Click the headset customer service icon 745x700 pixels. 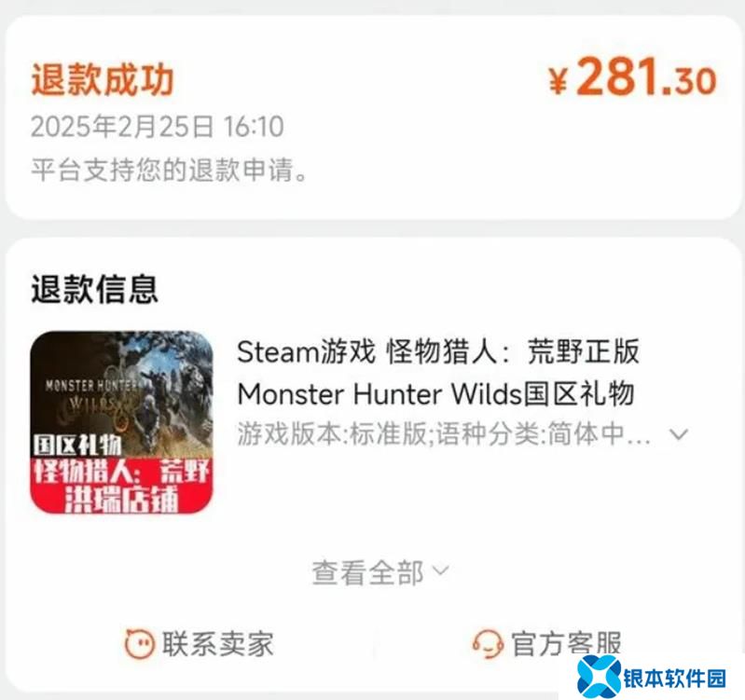coord(488,644)
